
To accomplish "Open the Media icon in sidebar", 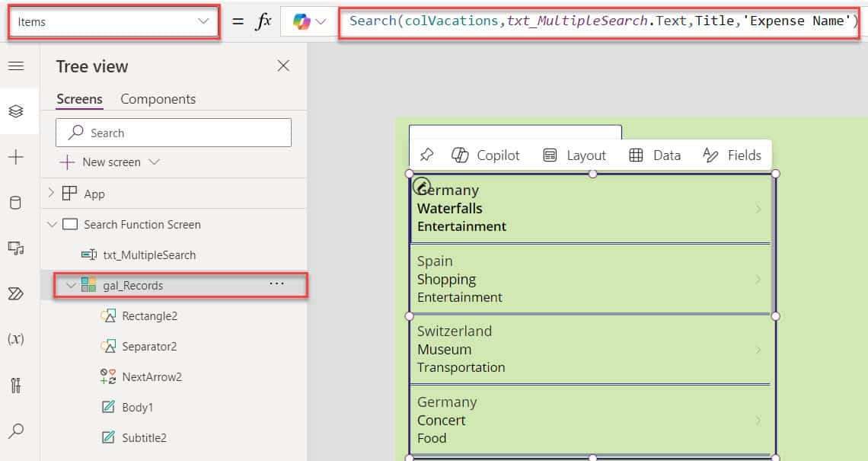I will tap(16, 248).
